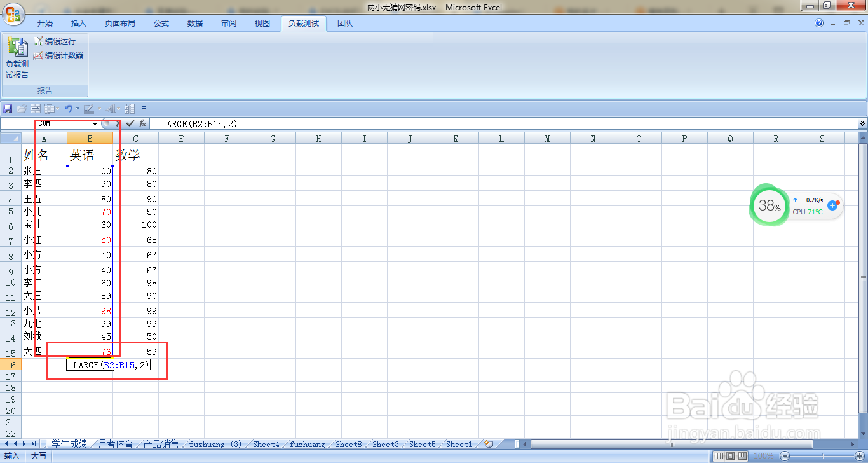Screen dimensions: 868x463
Task: Select column E header
Action: point(181,139)
